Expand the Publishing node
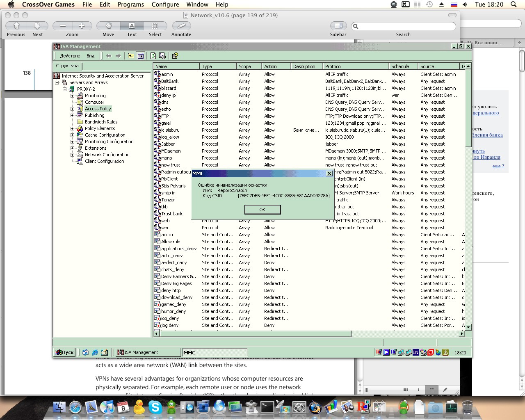525x420 pixels. tap(73, 115)
